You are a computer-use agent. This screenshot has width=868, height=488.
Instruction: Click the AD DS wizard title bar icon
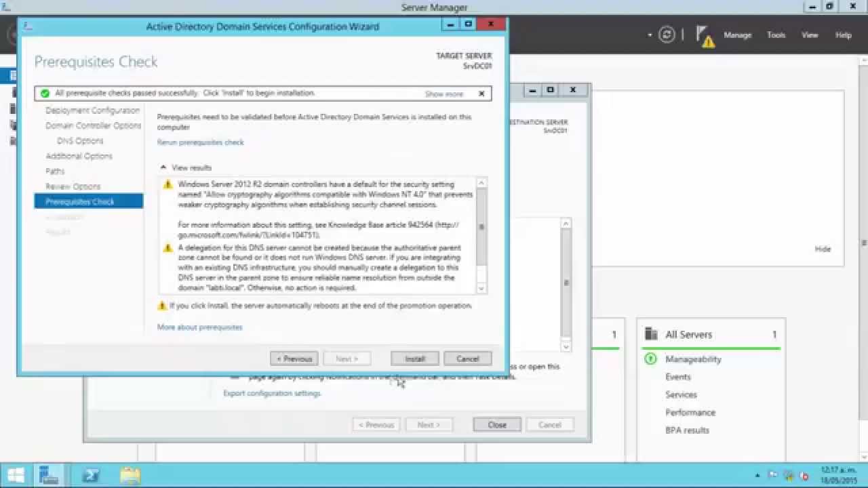click(28, 26)
